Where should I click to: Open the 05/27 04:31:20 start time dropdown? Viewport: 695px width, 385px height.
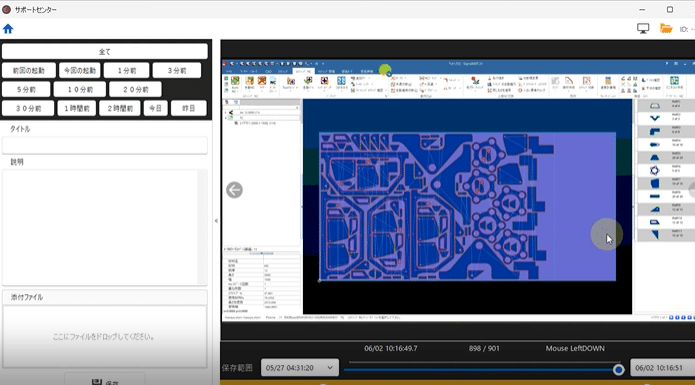pos(300,368)
